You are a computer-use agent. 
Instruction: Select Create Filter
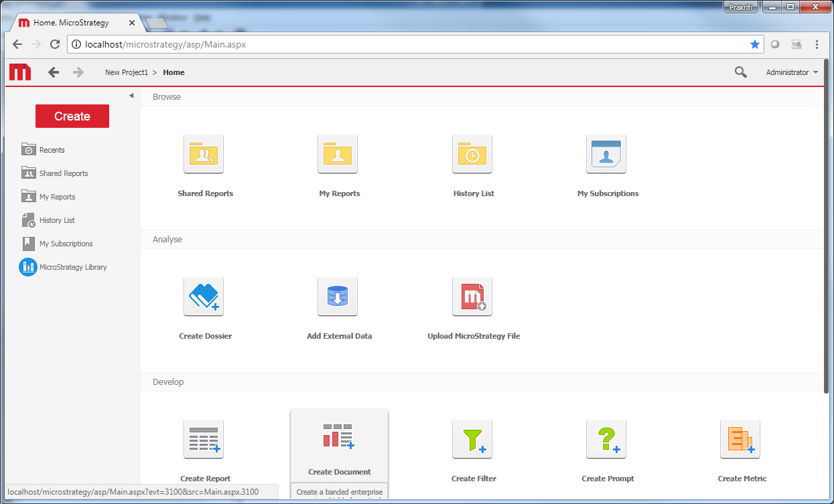pyautogui.click(x=472, y=439)
